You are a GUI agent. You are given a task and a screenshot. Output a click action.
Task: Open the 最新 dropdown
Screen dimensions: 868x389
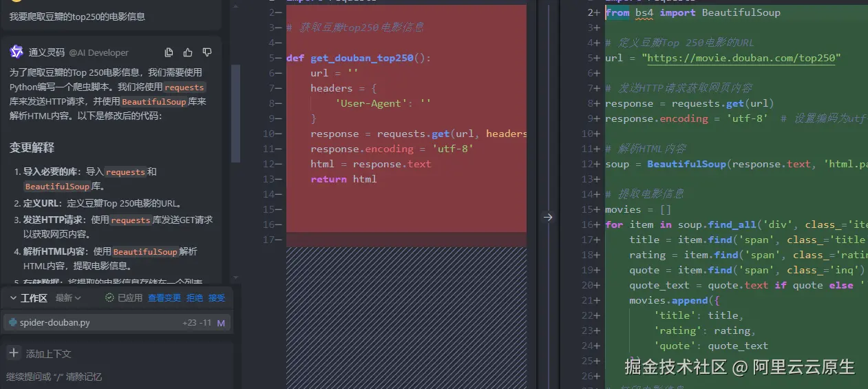(x=68, y=298)
